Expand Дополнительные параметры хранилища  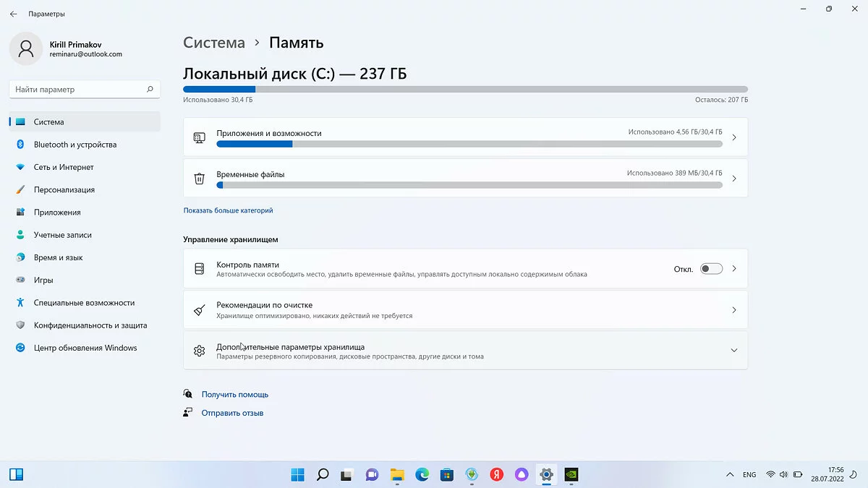tap(465, 351)
